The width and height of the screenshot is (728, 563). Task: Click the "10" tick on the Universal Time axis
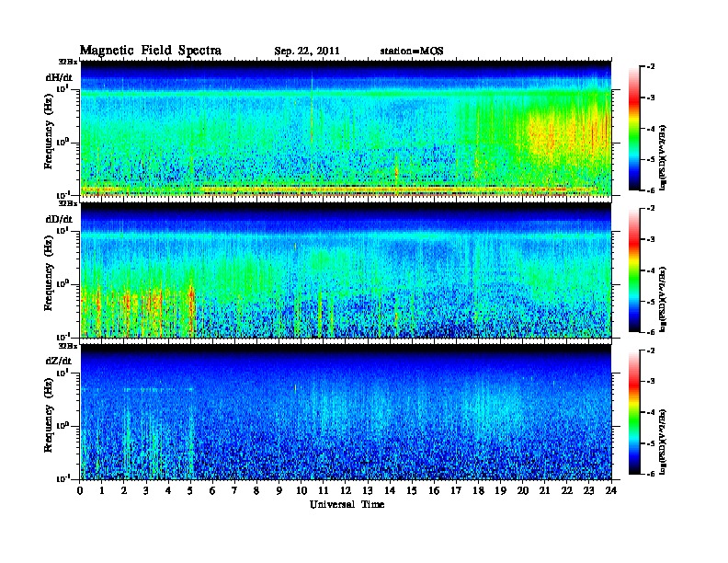click(301, 490)
